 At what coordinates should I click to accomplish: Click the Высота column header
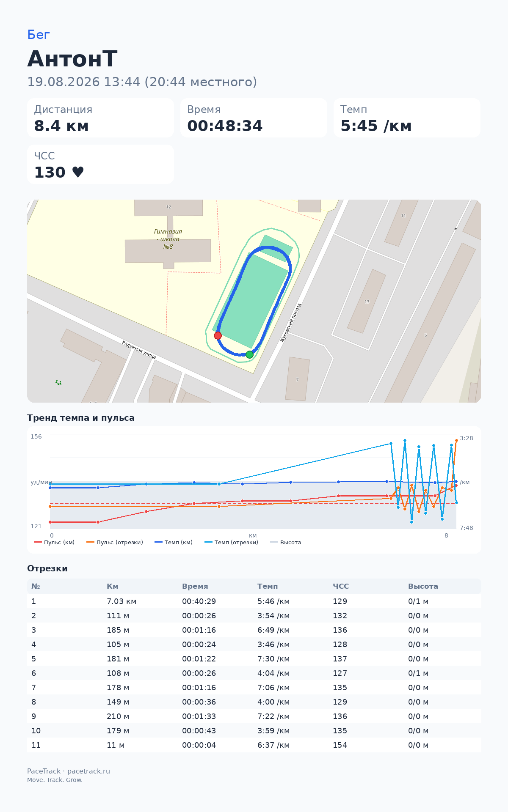click(423, 586)
